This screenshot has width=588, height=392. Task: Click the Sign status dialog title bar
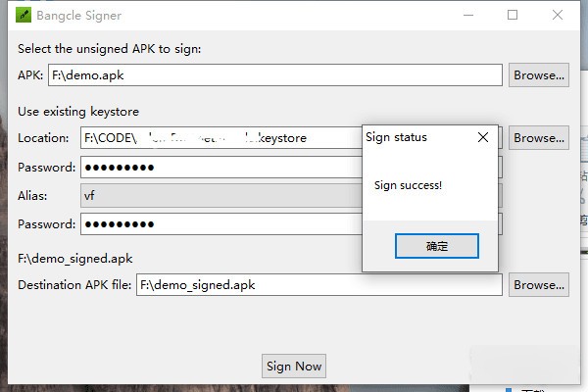point(412,138)
